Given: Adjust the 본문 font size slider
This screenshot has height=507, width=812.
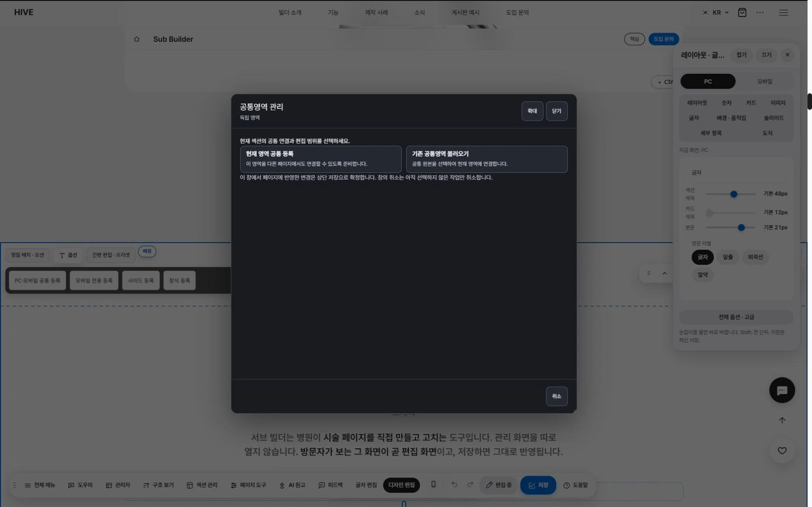Looking at the screenshot, I should (x=730, y=228).
